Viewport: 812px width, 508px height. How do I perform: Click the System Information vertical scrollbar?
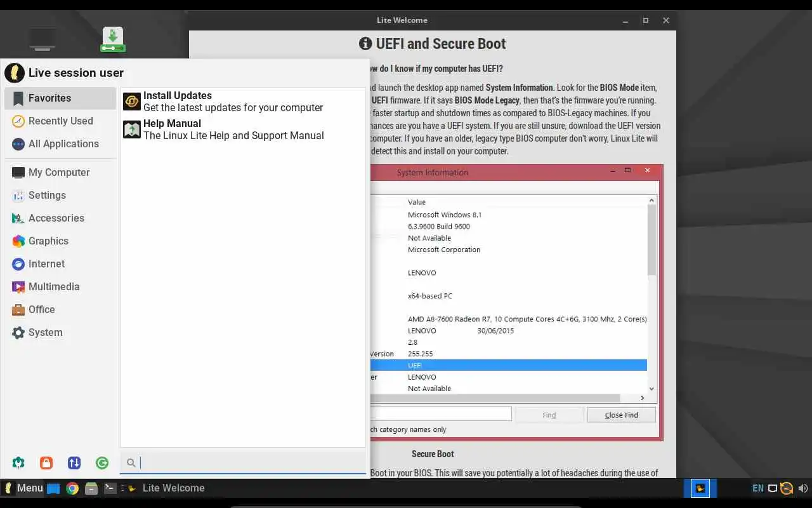coord(652,240)
